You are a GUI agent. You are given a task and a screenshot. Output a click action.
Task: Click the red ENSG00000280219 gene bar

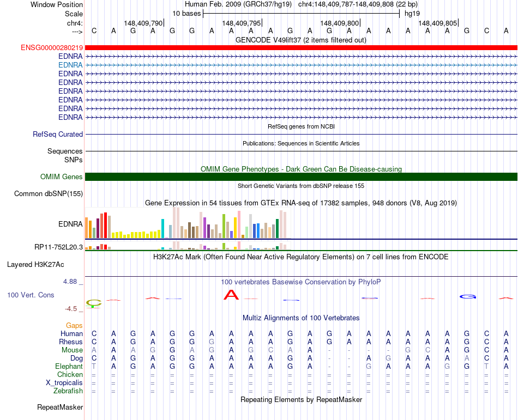301,48
